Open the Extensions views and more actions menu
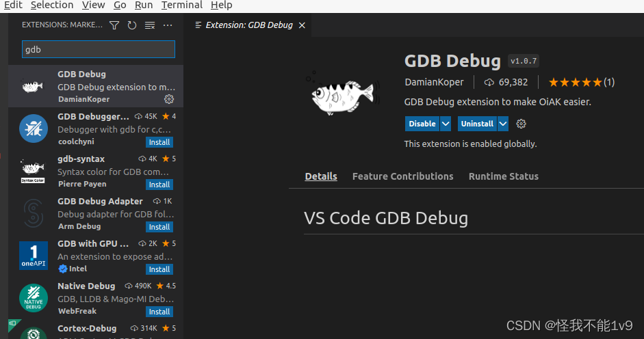 coord(168,25)
